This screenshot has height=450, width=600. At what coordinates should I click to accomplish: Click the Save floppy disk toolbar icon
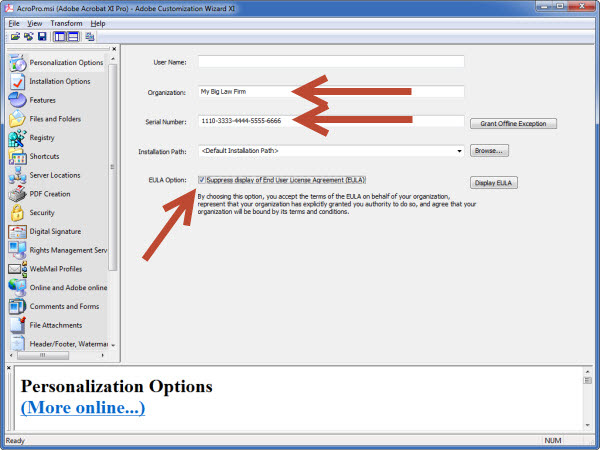42,37
